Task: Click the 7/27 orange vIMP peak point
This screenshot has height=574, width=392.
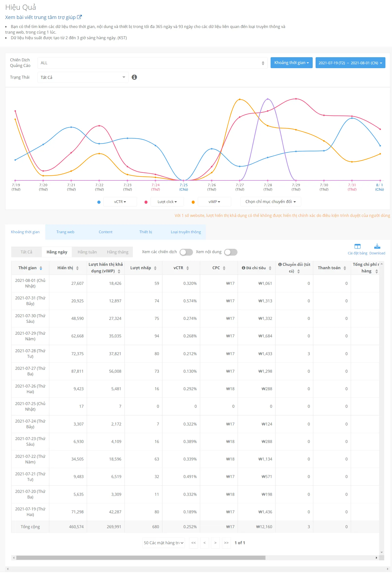Action: click(x=240, y=100)
